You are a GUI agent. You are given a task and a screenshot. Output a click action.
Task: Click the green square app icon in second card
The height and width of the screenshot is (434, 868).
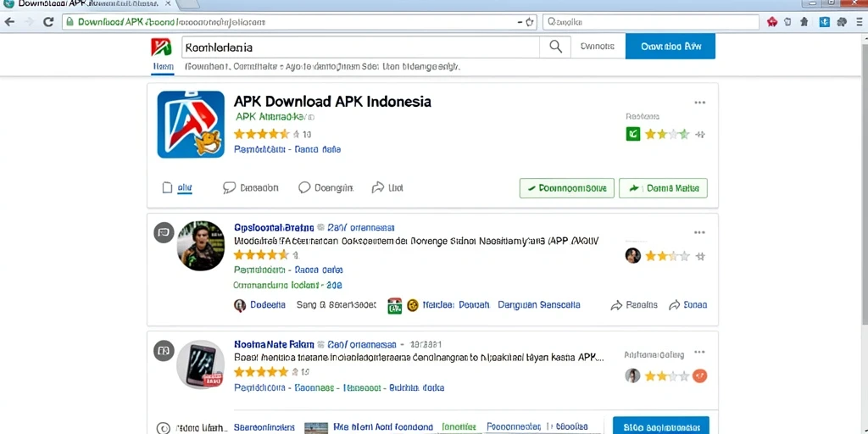[394, 305]
